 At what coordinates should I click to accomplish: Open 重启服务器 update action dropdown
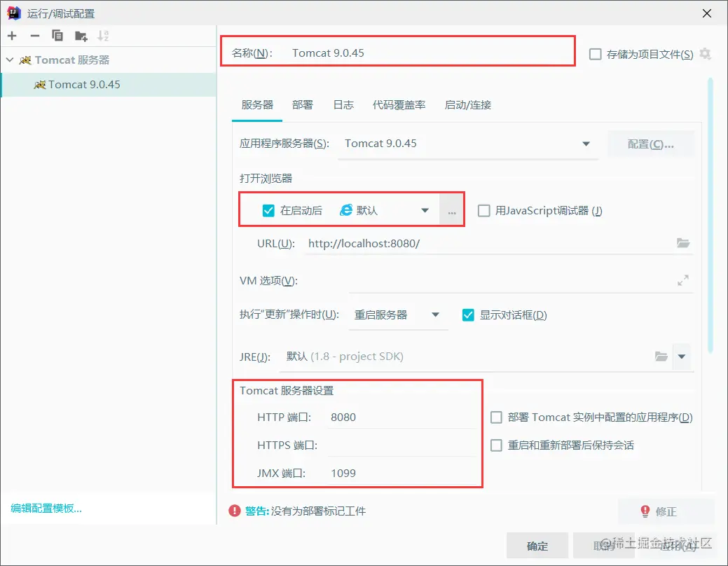point(398,315)
